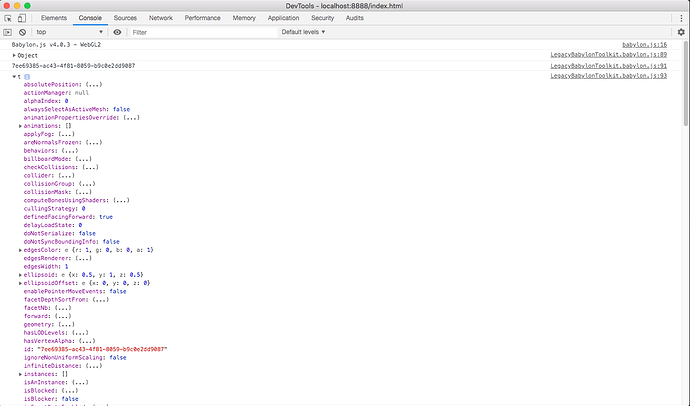Open the DevTools three-dot customize menu
The image size is (690, 406).
click(x=681, y=18)
